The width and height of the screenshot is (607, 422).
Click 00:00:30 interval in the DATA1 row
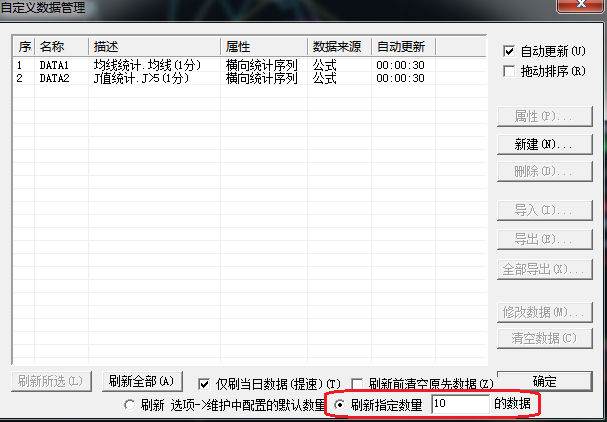tap(401, 65)
